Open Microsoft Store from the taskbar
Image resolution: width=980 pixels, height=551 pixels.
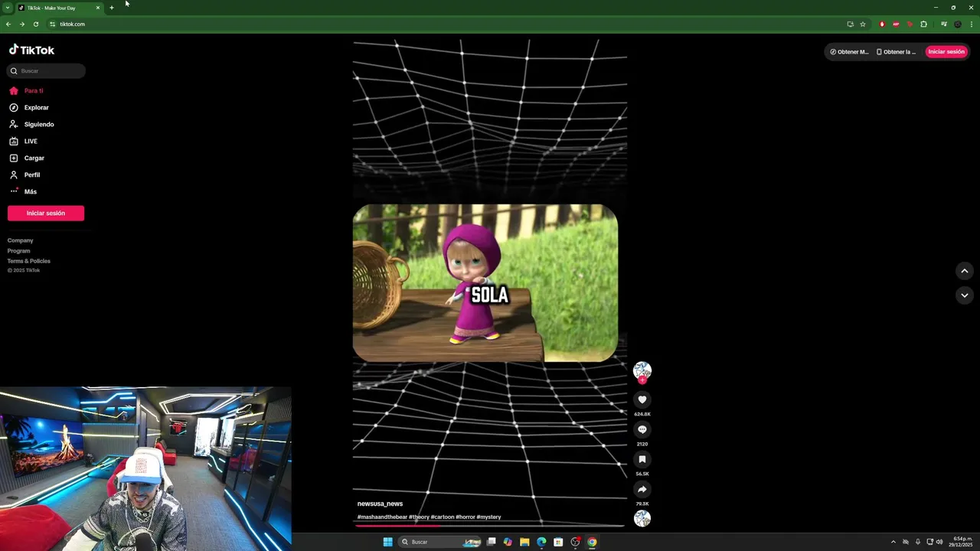558,542
